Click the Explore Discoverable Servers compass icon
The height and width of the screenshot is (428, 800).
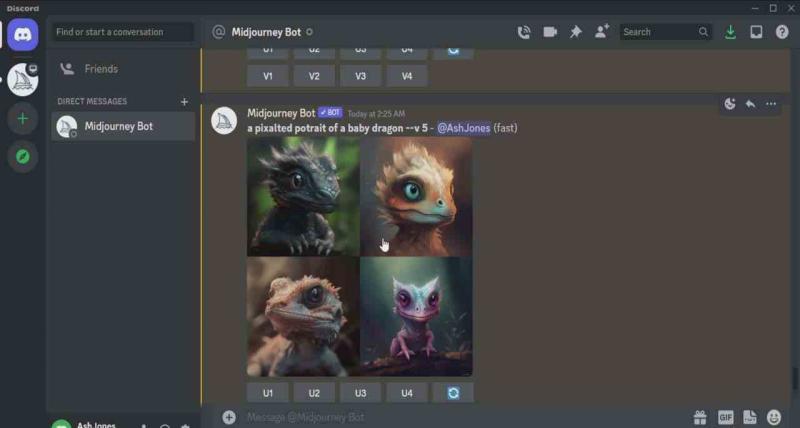(x=22, y=156)
